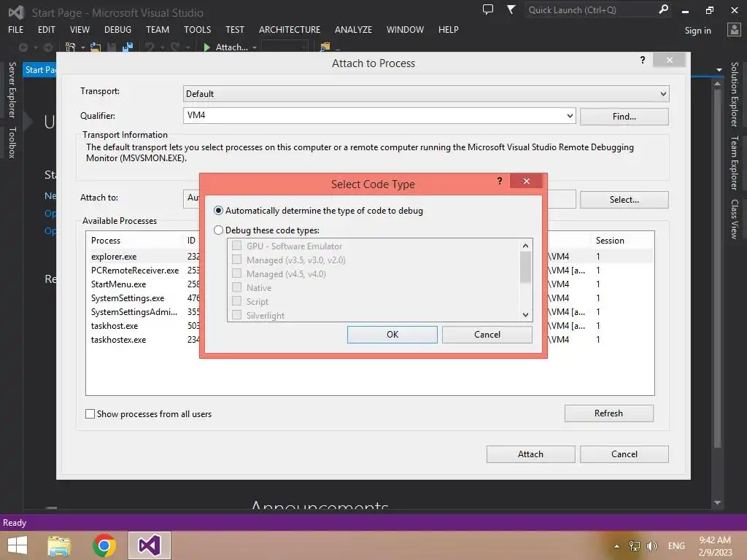Click the Visual Studio logo in title bar
Image resolution: width=747 pixels, height=560 pixels.
16,12
